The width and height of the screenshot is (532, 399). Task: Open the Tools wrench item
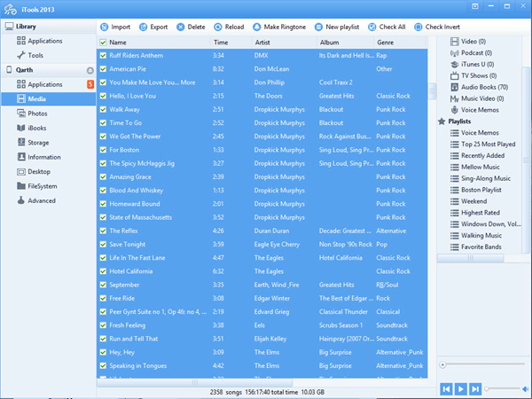pyautogui.click(x=30, y=55)
